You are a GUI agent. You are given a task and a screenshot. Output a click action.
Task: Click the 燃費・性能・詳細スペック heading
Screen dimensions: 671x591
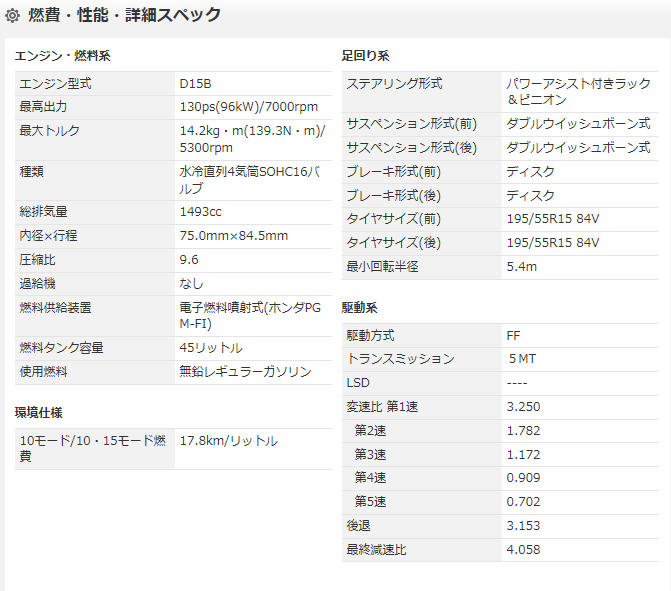coord(125,15)
